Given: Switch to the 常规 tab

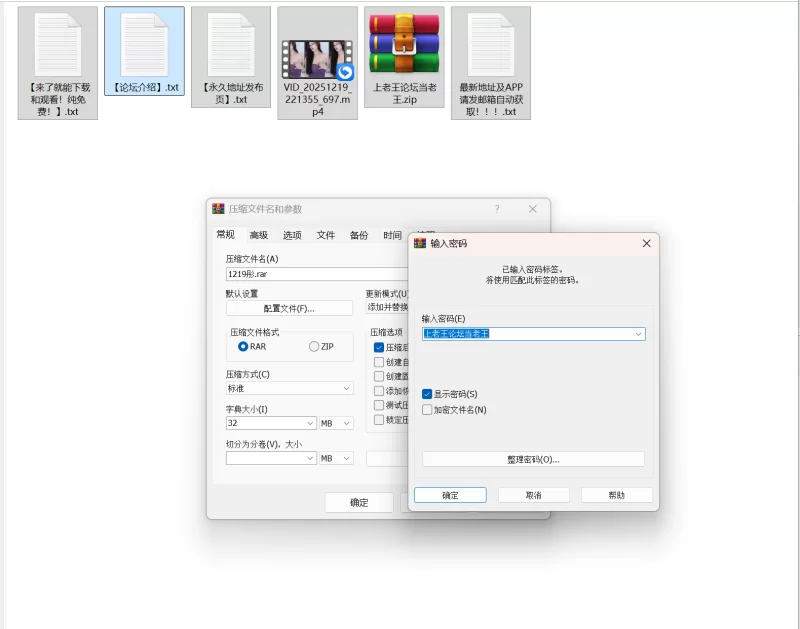Looking at the screenshot, I should tap(226, 235).
